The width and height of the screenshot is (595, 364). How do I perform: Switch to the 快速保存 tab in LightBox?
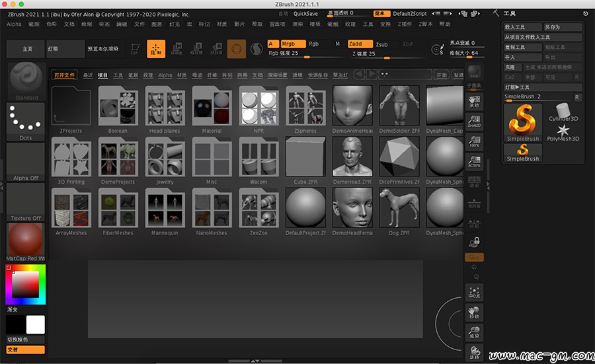coord(317,75)
